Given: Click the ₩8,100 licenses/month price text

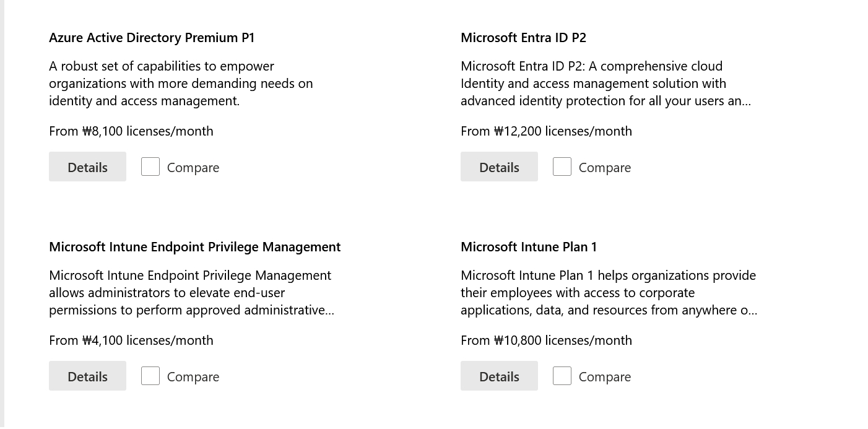Looking at the screenshot, I should [131, 131].
